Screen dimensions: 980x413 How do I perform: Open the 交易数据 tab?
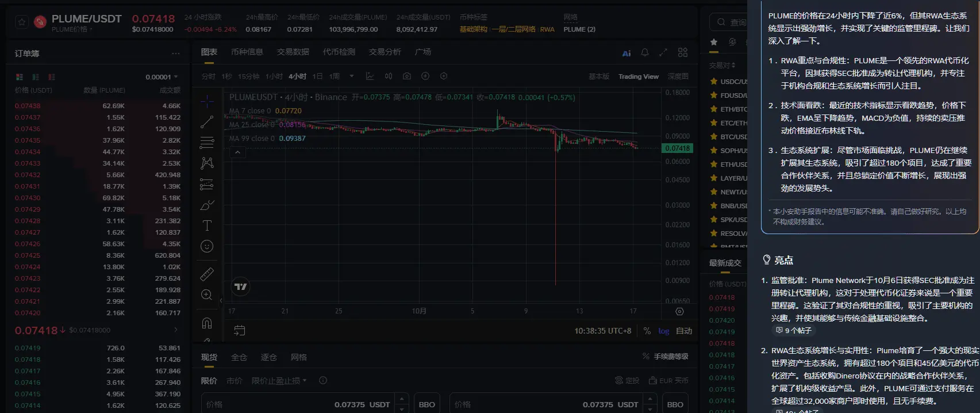[x=293, y=52]
